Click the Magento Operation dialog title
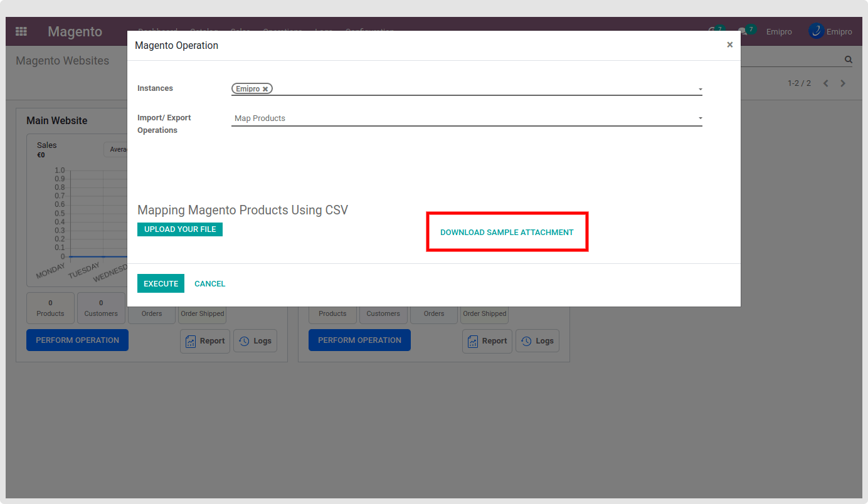This screenshot has width=868, height=504. tap(177, 45)
